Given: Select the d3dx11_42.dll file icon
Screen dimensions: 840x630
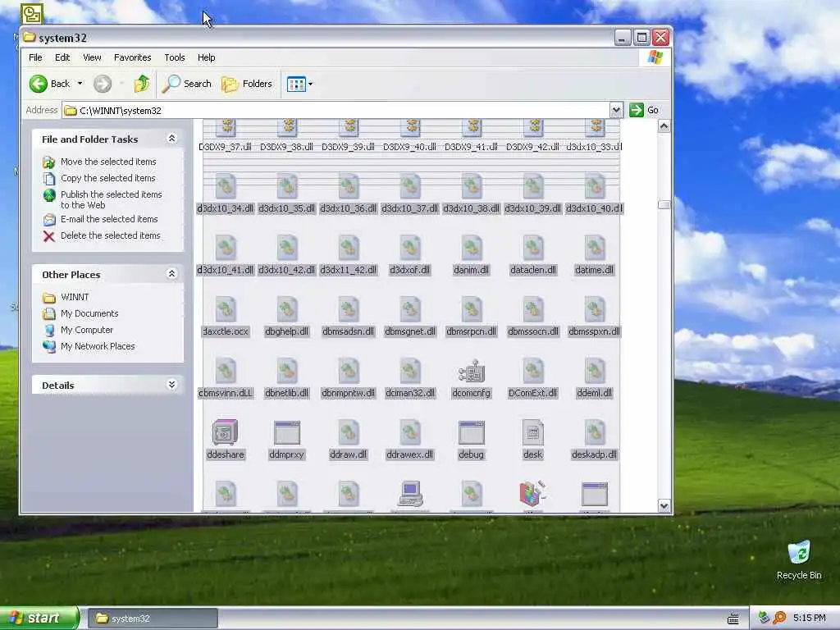Looking at the screenshot, I should point(348,248).
